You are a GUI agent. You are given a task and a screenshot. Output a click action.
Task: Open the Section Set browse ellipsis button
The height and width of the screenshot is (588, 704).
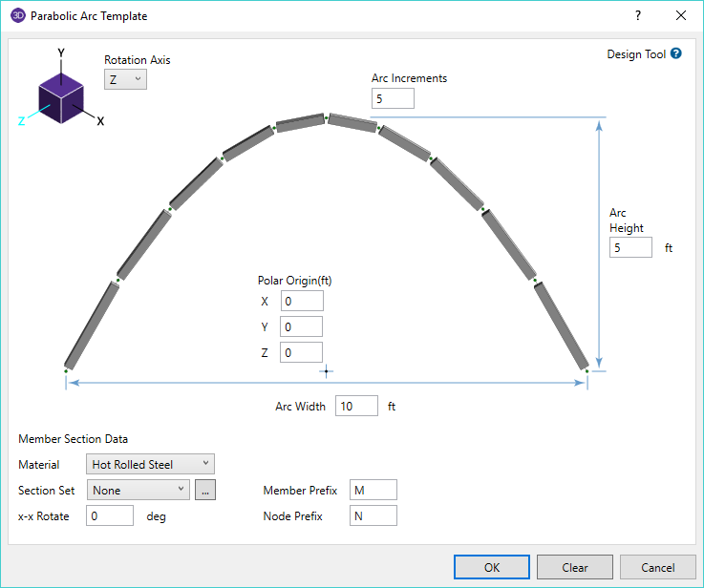click(204, 490)
